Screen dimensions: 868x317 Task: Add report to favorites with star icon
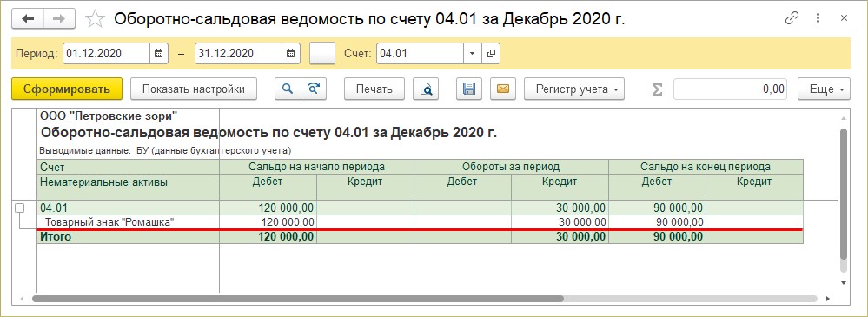point(96,19)
